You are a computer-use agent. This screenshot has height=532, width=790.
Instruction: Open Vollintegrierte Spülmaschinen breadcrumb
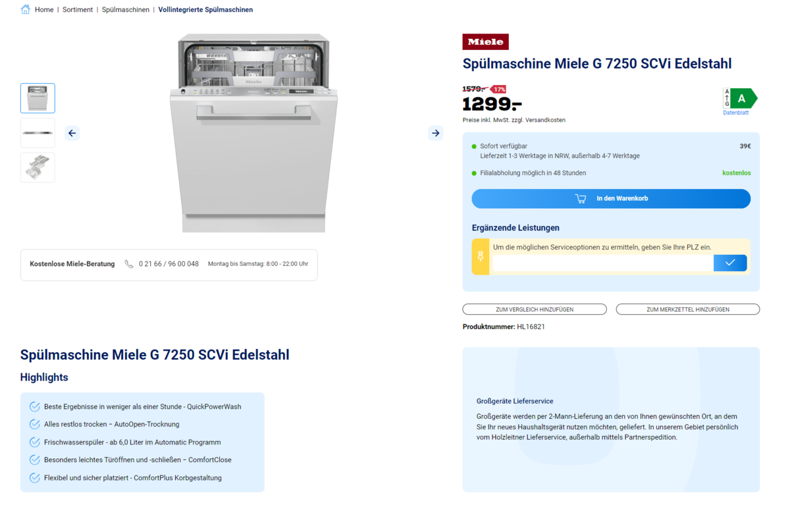tap(205, 10)
